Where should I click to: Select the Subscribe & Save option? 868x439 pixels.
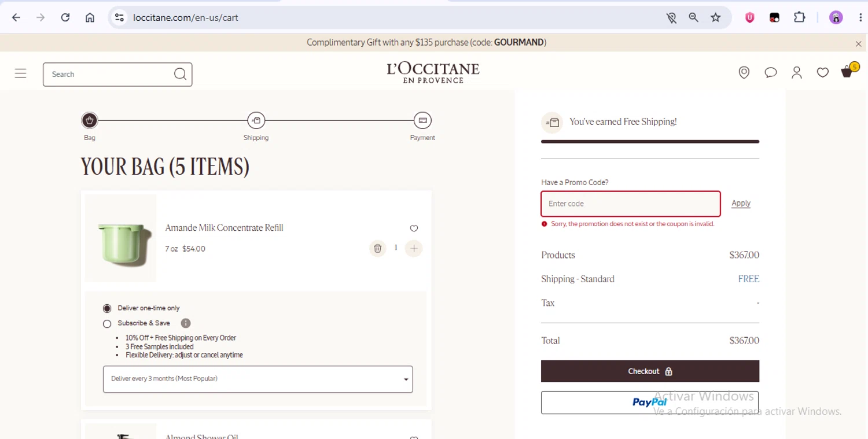tap(107, 324)
